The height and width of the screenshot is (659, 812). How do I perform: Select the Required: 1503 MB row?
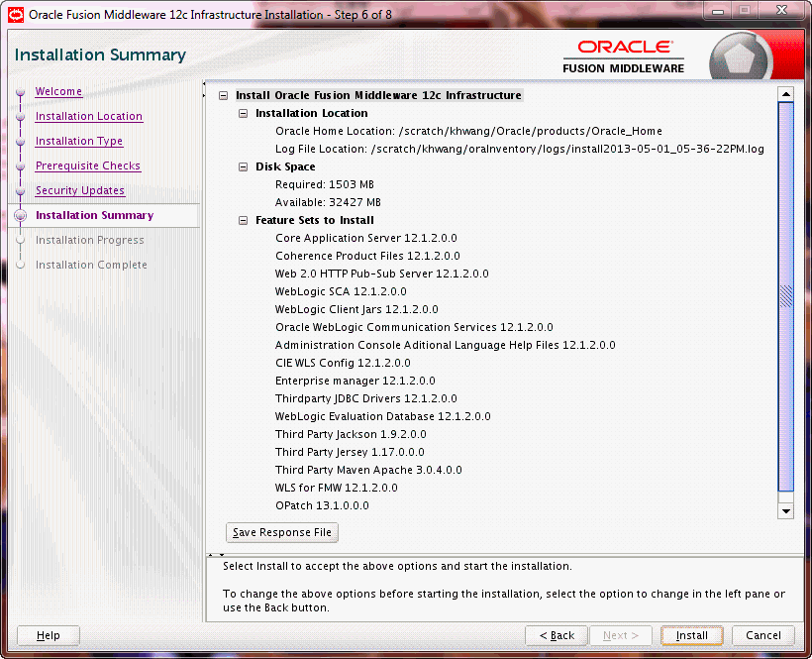tap(325, 184)
